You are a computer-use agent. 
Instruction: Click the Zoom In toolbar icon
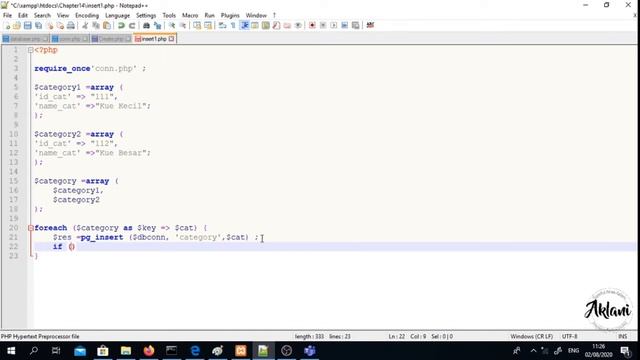click(x=172, y=26)
